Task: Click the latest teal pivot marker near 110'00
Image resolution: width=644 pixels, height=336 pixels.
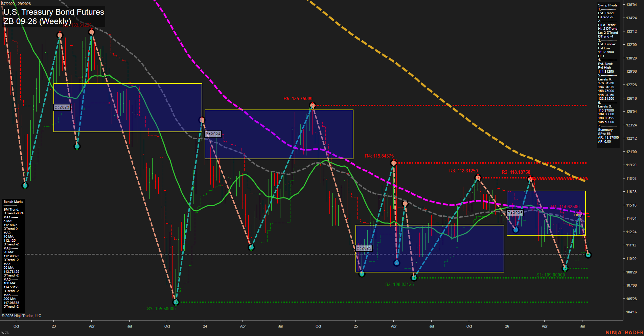Action: 588,255
